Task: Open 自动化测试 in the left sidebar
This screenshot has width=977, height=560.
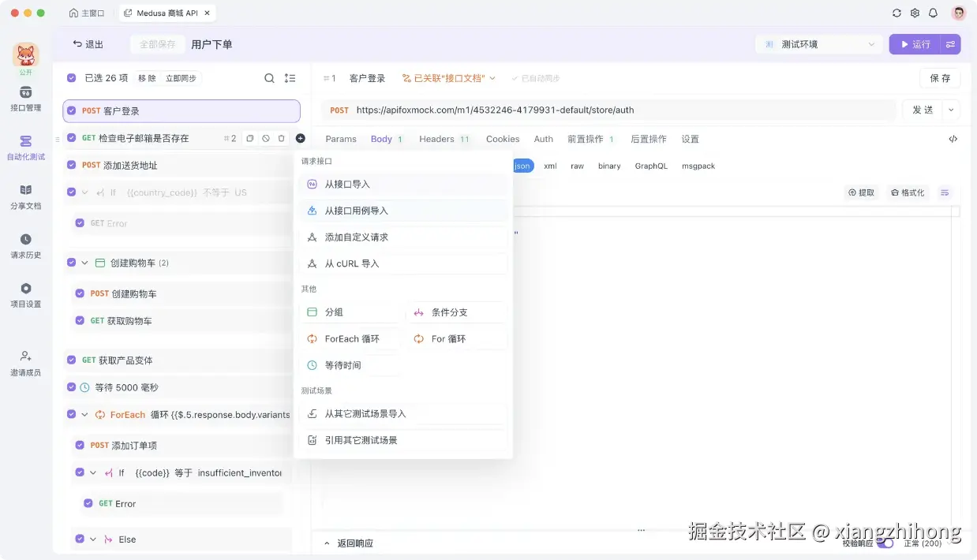Action: click(x=25, y=147)
